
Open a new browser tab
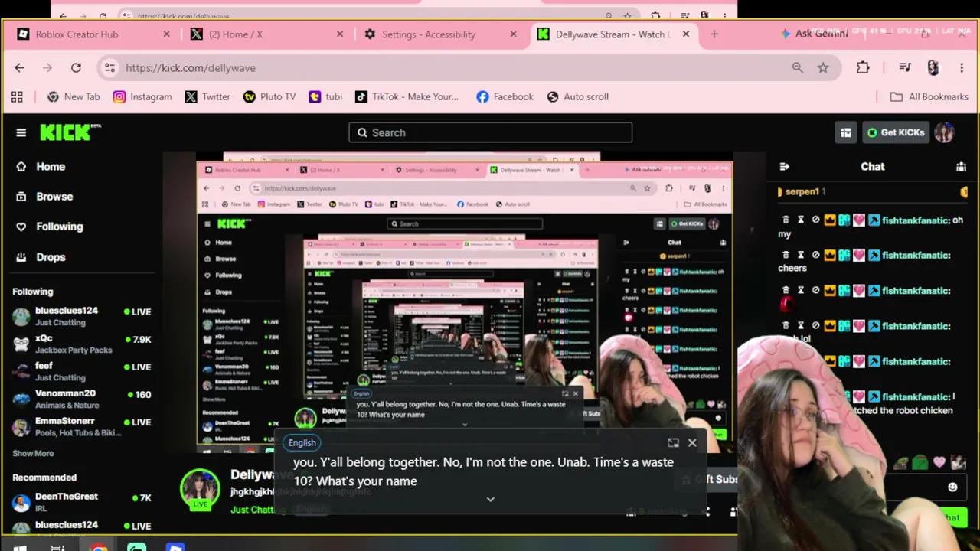[714, 34]
